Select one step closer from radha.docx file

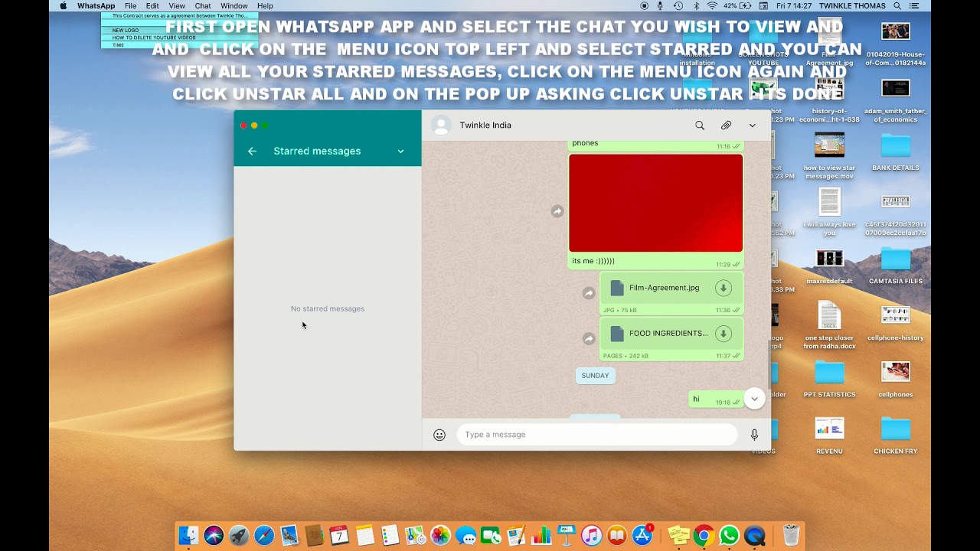point(829,324)
